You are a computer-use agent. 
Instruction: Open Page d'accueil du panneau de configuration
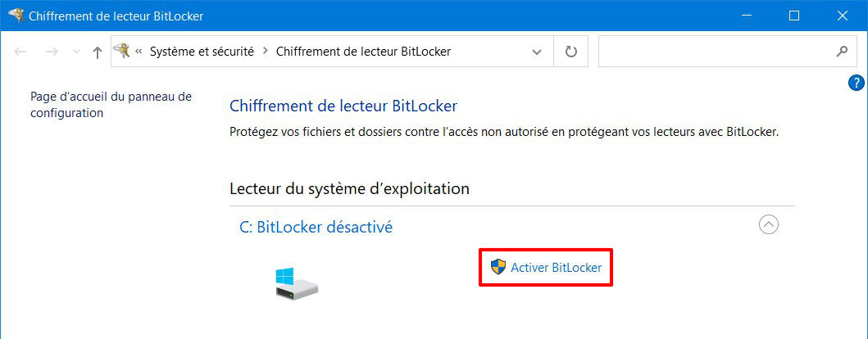[x=111, y=105]
